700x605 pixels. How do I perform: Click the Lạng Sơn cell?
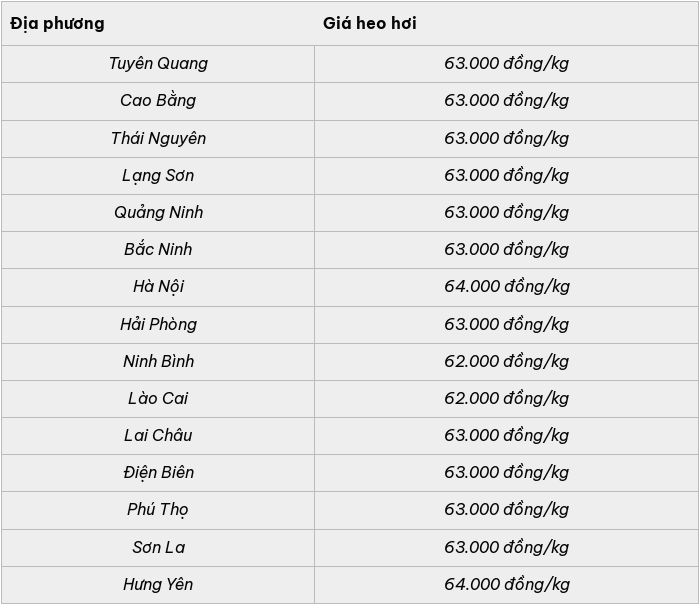tap(158, 175)
